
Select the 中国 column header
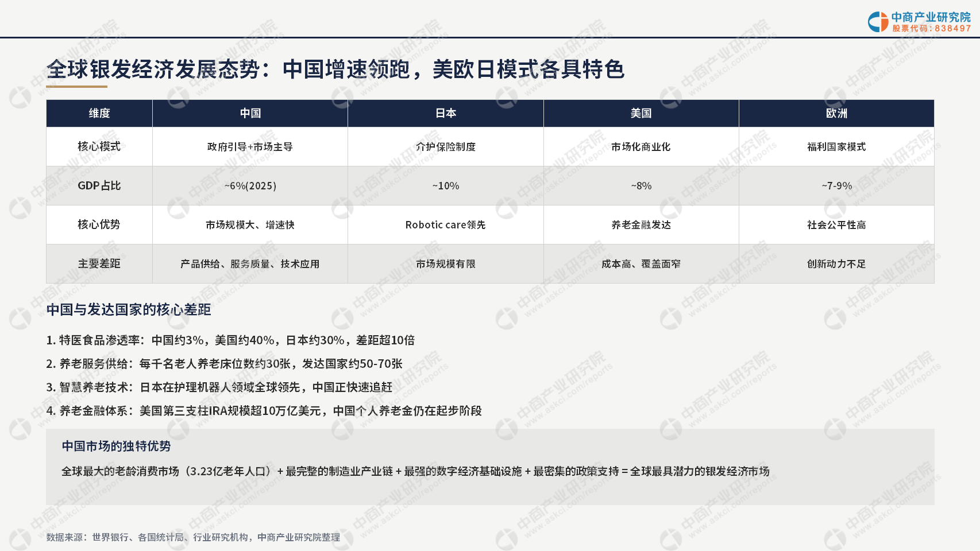click(x=250, y=113)
